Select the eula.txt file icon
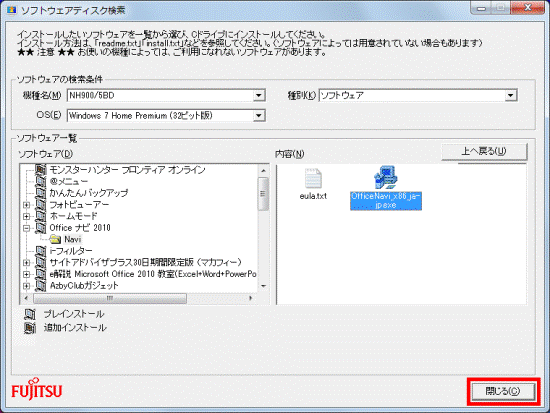 (313, 178)
